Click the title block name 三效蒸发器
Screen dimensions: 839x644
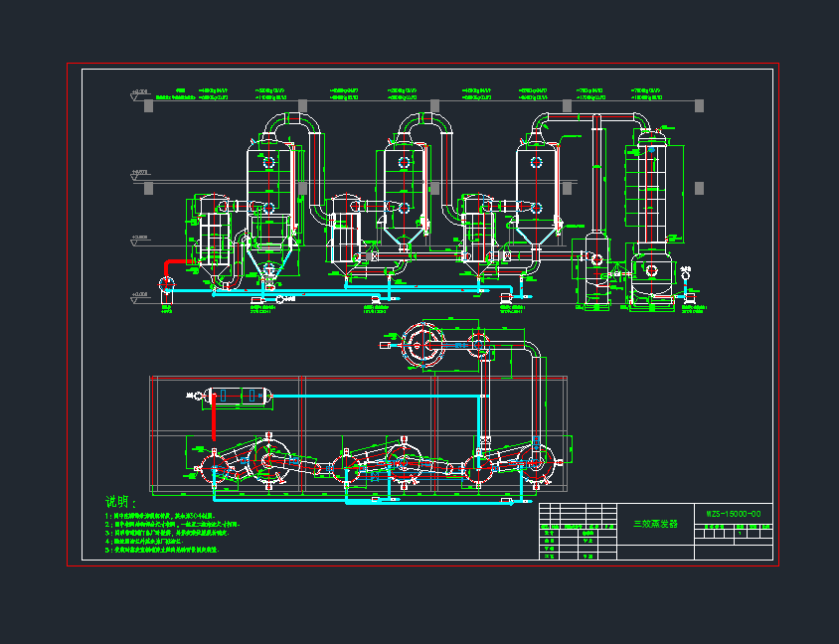tap(655, 523)
